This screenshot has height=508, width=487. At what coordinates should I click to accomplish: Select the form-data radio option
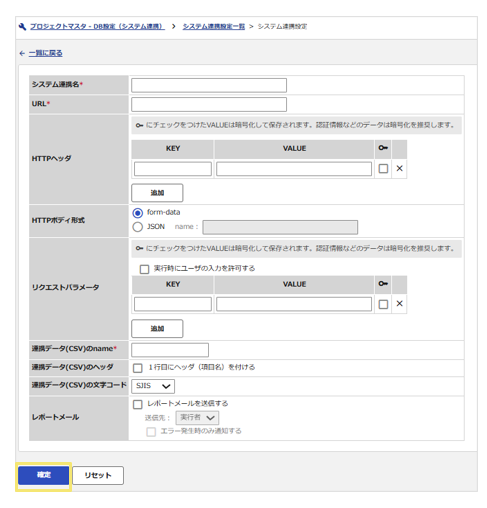click(x=138, y=213)
